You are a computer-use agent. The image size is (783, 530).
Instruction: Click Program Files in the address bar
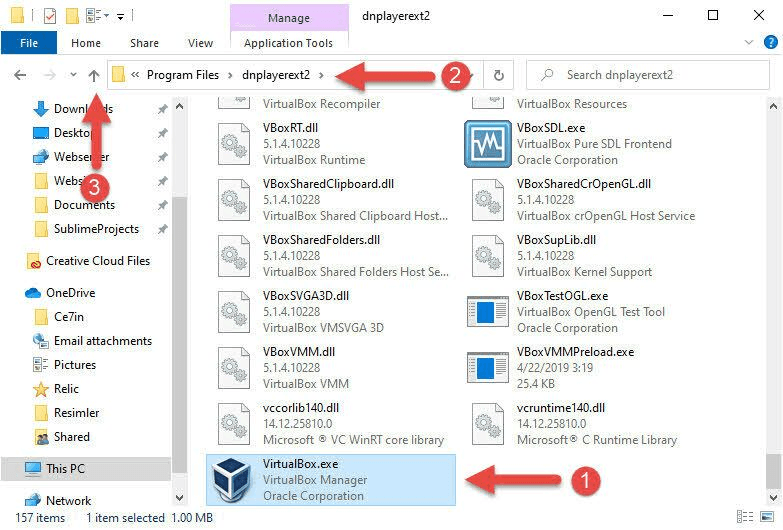click(x=183, y=75)
